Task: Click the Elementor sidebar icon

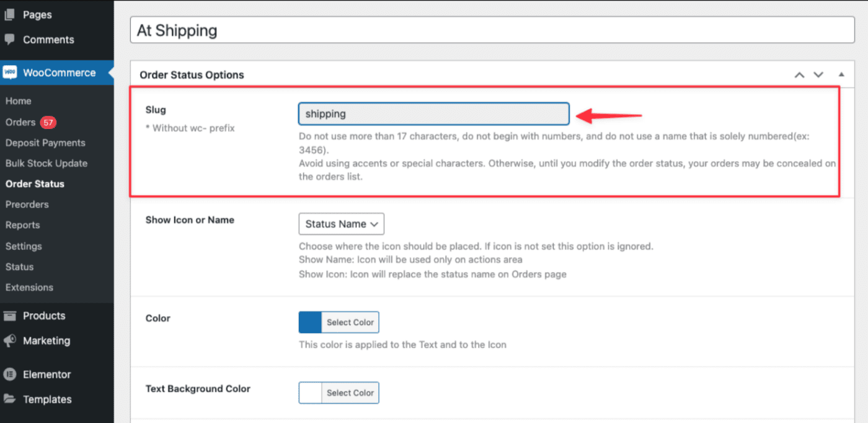Action: click(9, 374)
